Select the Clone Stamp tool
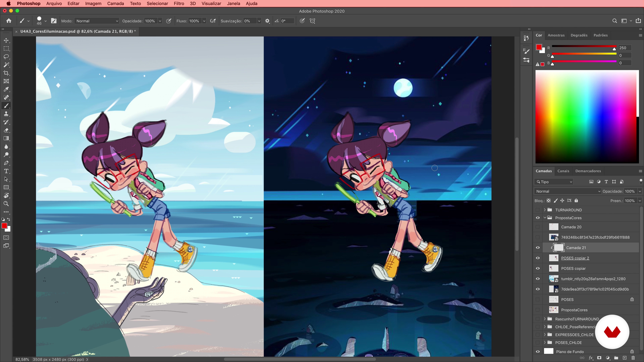The height and width of the screenshot is (362, 644). click(6, 114)
